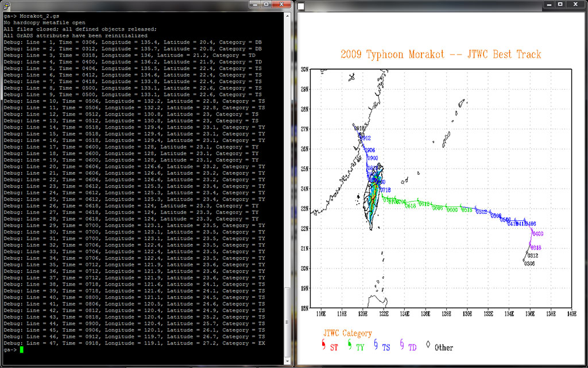The image size is (588, 368).
Task: Click the purple TD symbol in legend
Action: click(401, 345)
